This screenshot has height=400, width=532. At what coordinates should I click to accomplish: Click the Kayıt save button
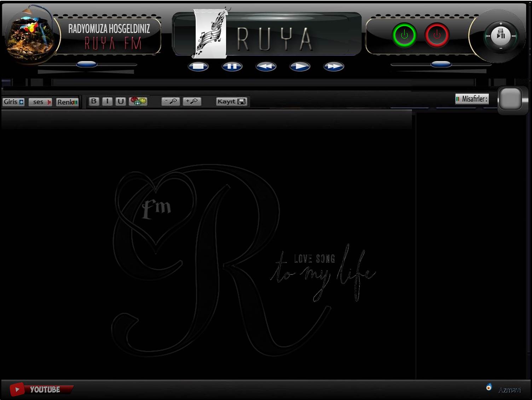click(x=231, y=102)
